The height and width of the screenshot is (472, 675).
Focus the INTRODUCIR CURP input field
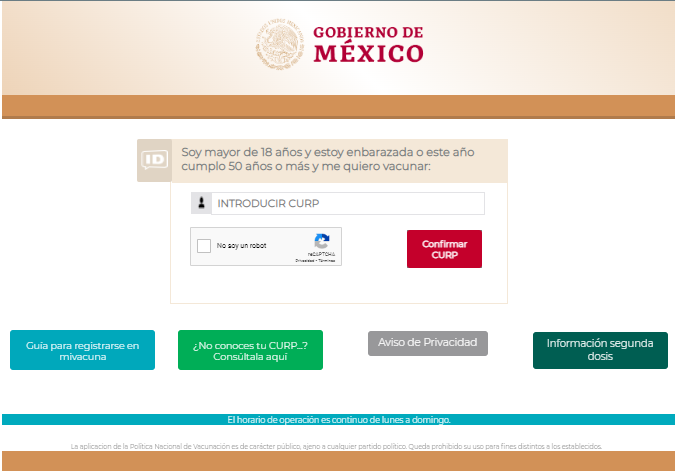pyautogui.click(x=348, y=203)
